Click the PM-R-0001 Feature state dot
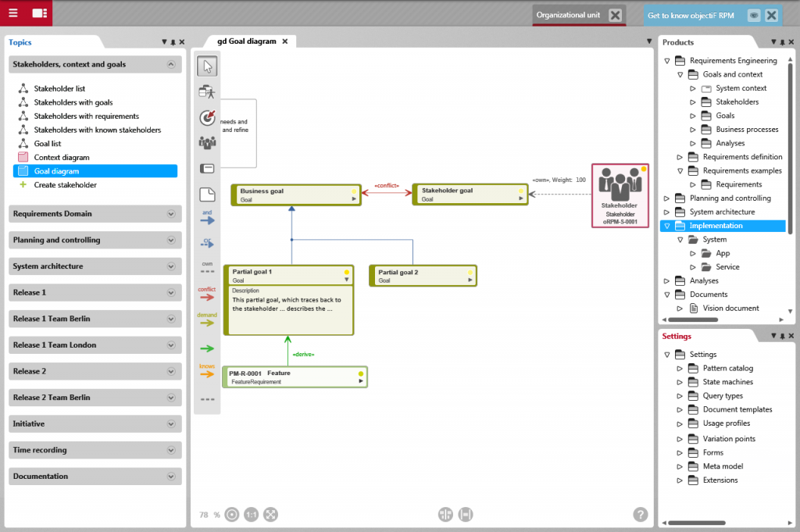Image resolution: width=800 pixels, height=532 pixels. 361,374
